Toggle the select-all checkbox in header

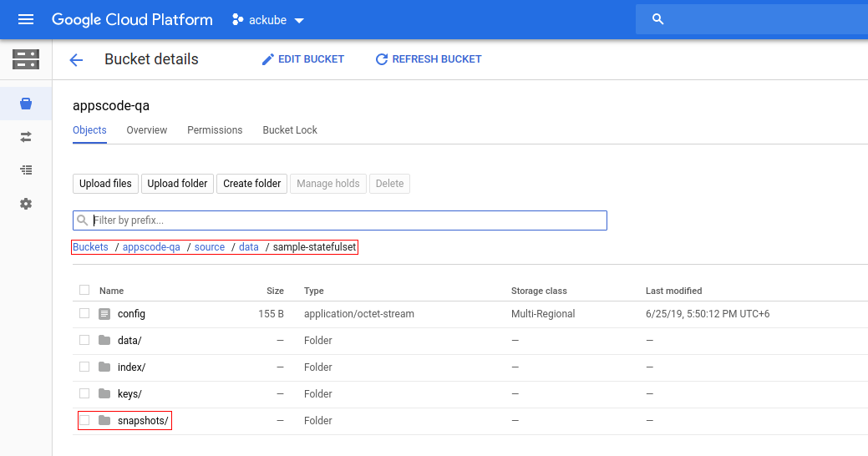tap(84, 291)
